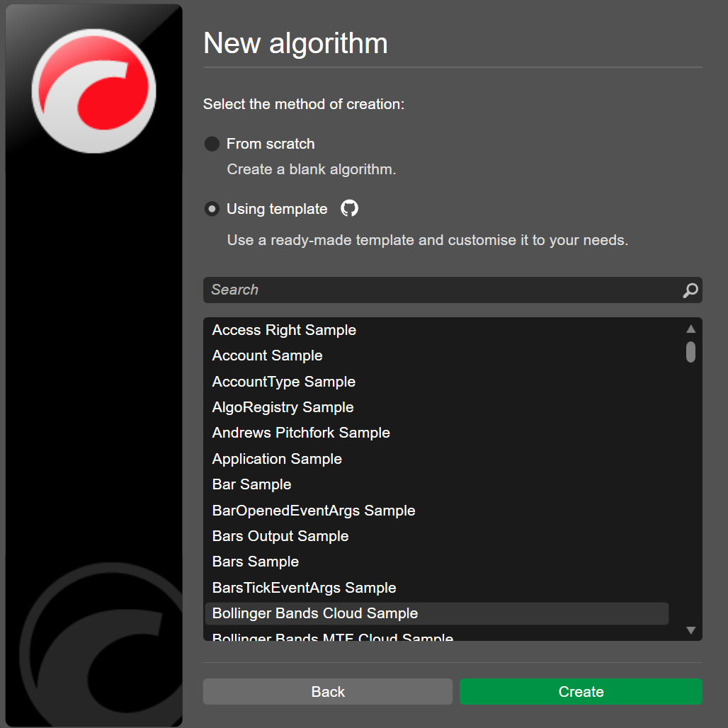This screenshot has height=728, width=728.
Task: Choose Andrews Pitchfork Sample
Action: coord(301,433)
